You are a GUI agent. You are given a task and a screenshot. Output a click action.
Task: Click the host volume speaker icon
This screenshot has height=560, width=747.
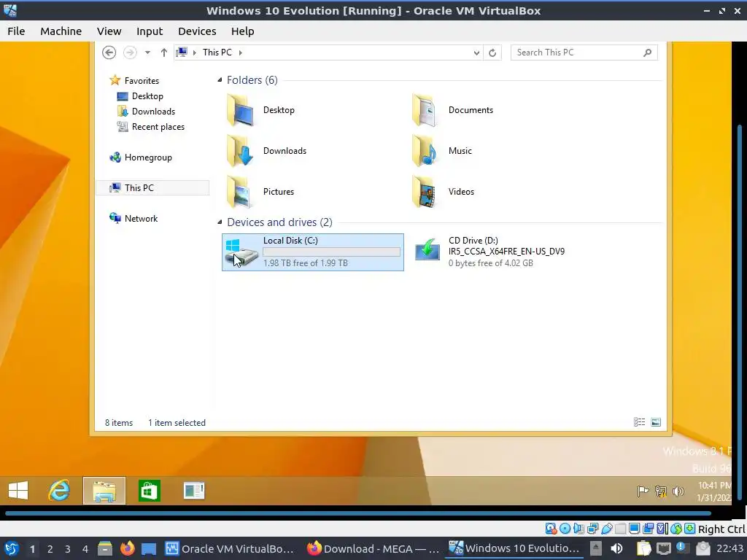[616, 548]
